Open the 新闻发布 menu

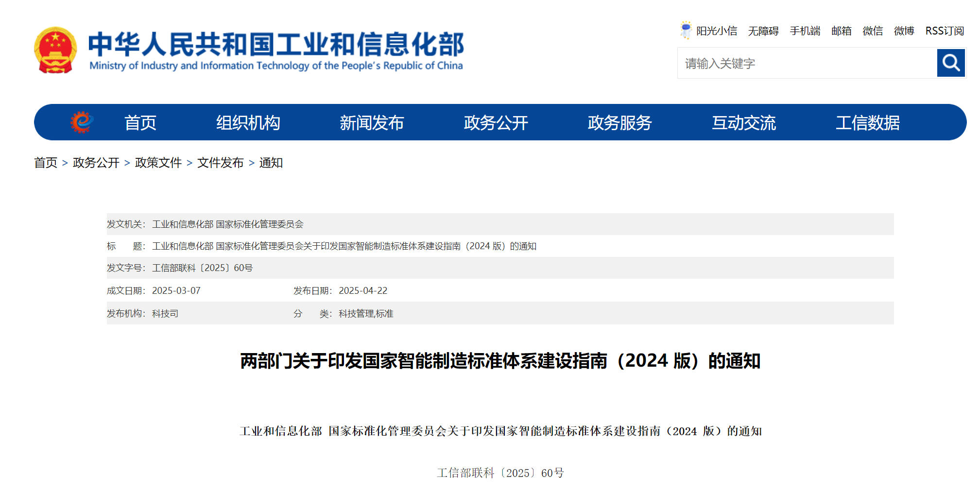[x=373, y=122]
